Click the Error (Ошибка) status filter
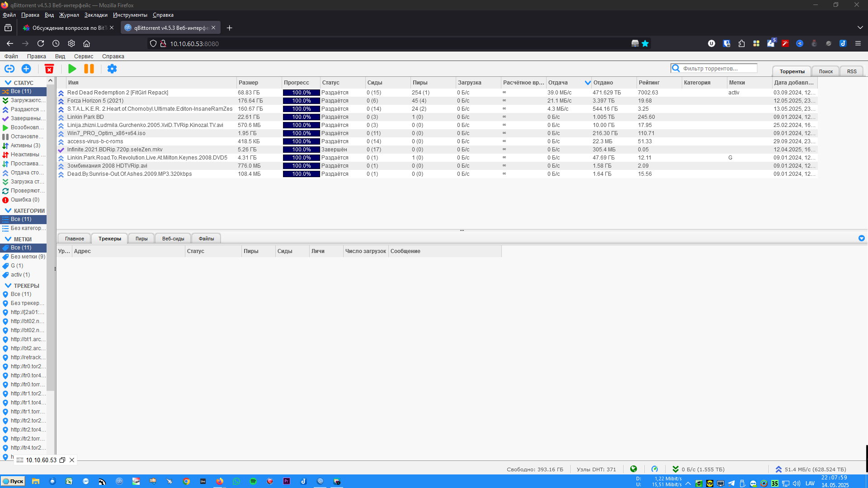The width and height of the screenshot is (868, 488). (24, 200)
